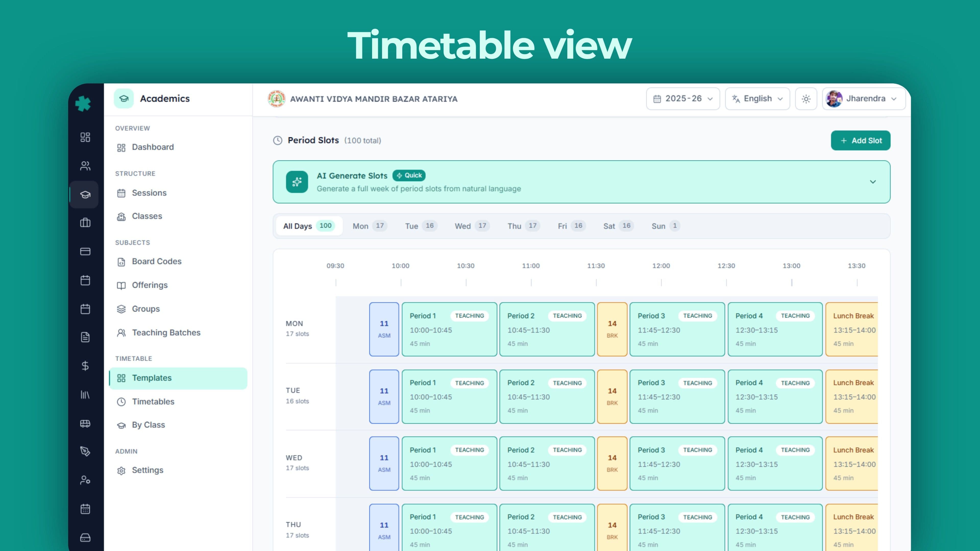Image resolution: width=980 pixels, height=551 pixels.
Task: Open the card icon in dark rail
Action: click(85, 251)
